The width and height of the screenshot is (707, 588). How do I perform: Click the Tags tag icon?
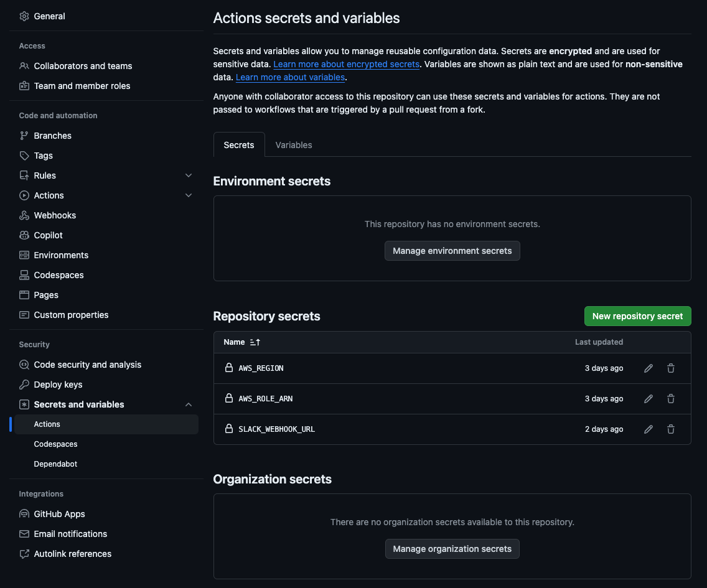(24, 156)
